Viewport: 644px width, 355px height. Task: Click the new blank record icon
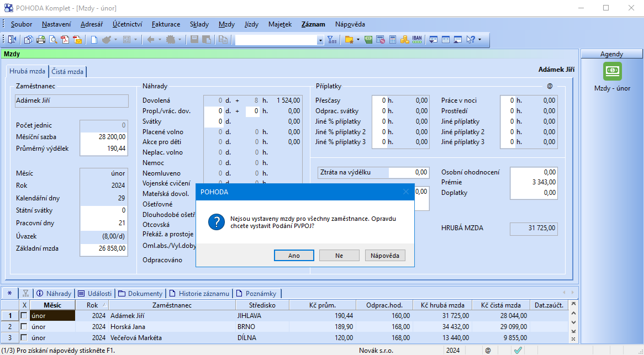pos(94,39)
